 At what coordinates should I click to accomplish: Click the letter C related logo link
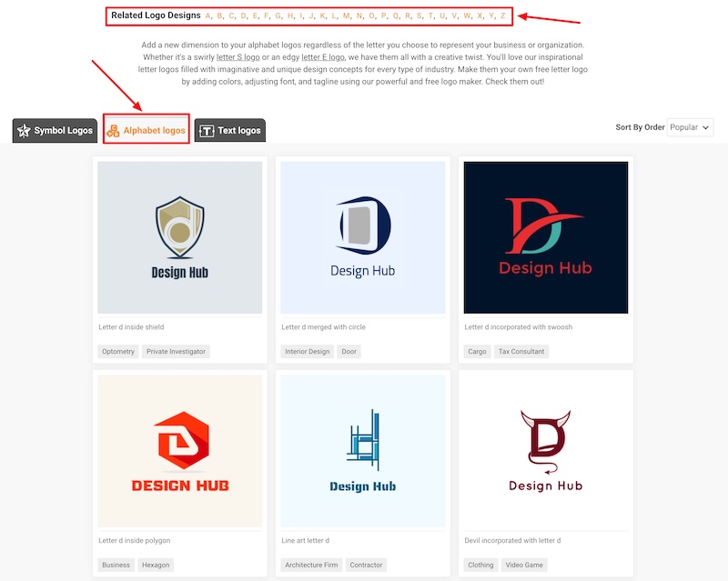[231, 15]
